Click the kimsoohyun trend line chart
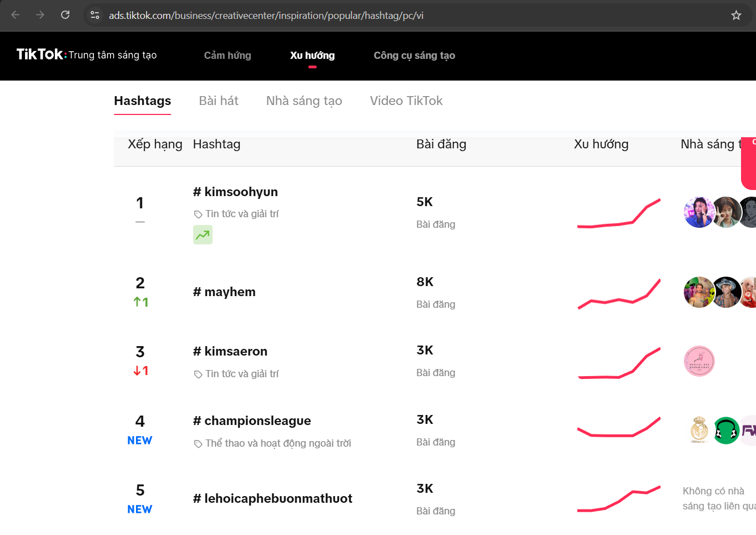Viewport: 756px width, 535px height. click(x=619, y=213)
